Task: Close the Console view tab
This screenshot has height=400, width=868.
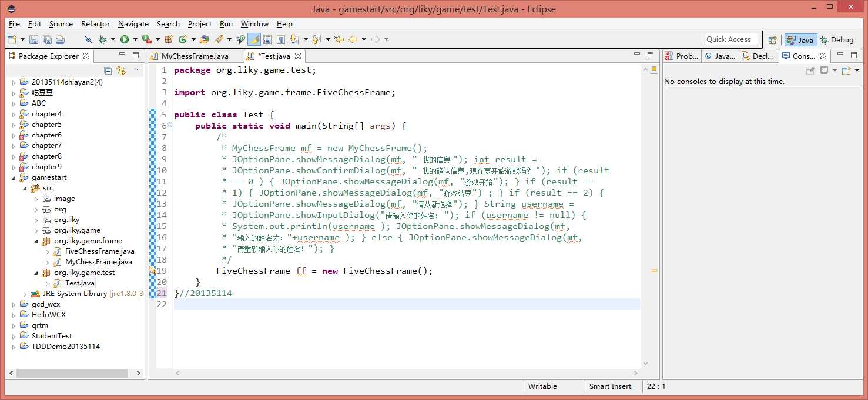Action: (823, 56)
